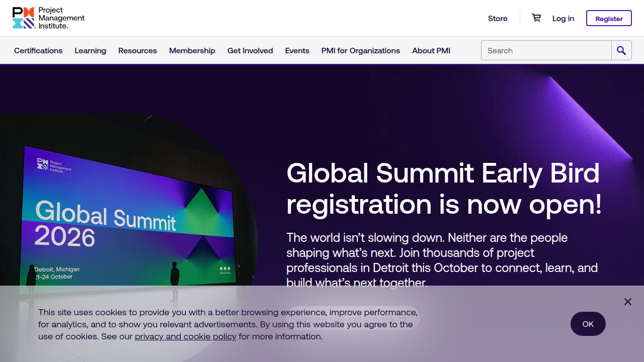Open the Events menu
The height and width of the screenshot is (362, 644).
pyautogui.click(x=297, y=50)
